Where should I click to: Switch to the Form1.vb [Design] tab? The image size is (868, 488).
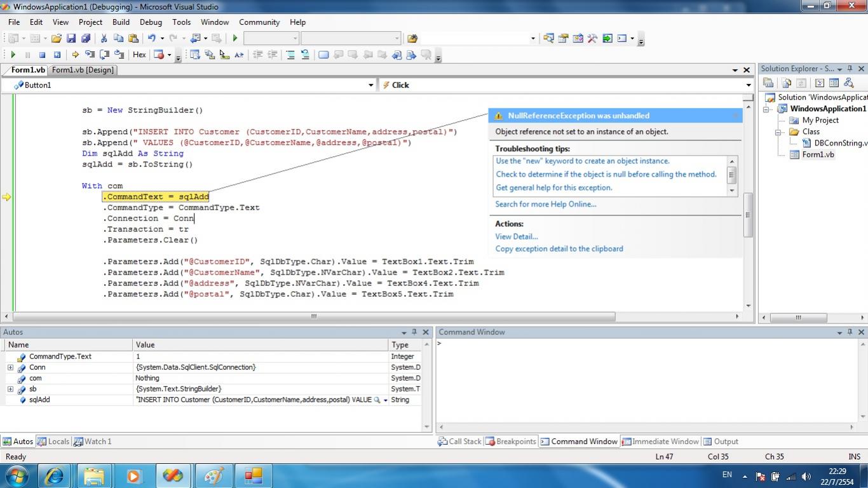pyautogui.click(x=83, y=70)
